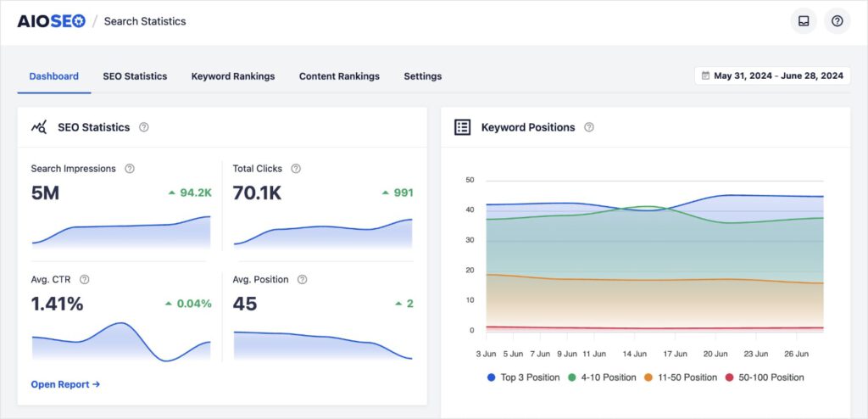Click help icon next to Avg. CTR
This screenshot has width=868, height=419.
(84, 279)
